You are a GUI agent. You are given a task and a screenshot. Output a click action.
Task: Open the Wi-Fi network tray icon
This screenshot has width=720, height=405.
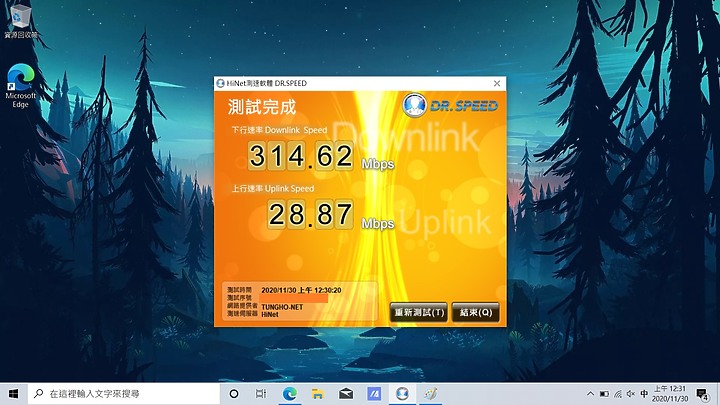pos(618,394)
